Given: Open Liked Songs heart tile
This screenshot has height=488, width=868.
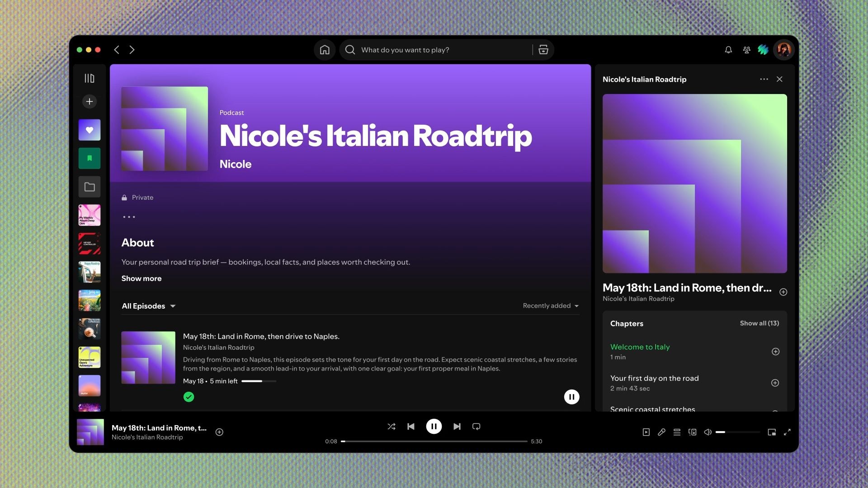Looking at the screenshot, I should click(x=90, y=130).
